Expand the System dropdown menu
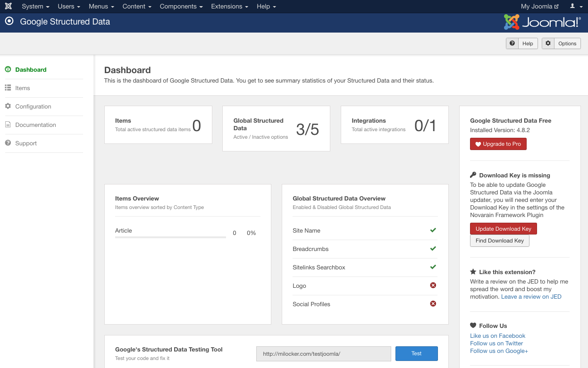 (x=35, y=6)
